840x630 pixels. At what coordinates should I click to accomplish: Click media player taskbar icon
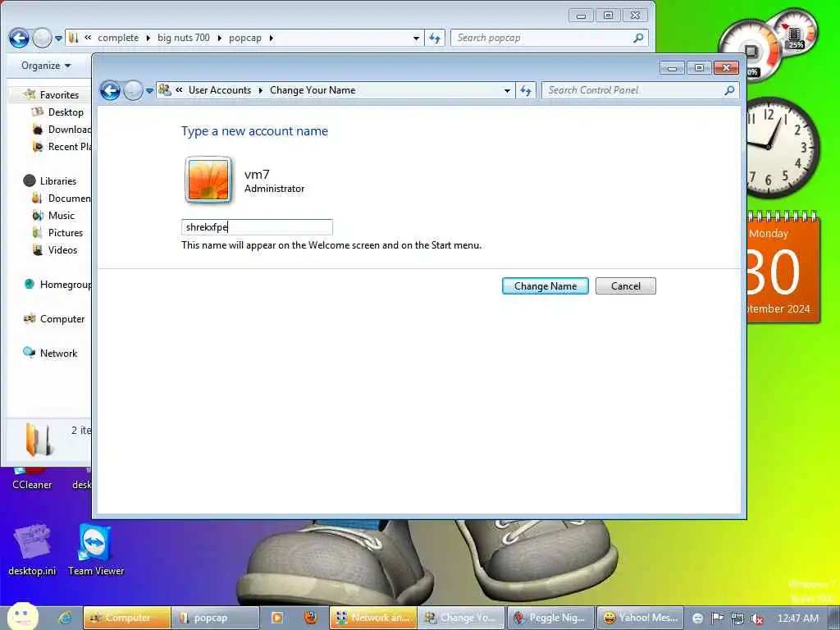pos(277,618)
